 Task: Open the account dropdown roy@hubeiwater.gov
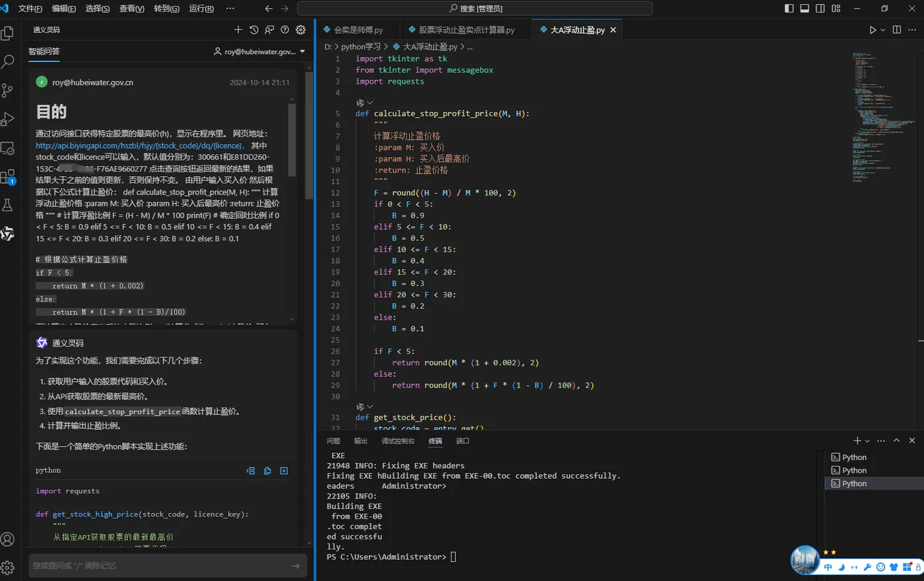(259, 51)
